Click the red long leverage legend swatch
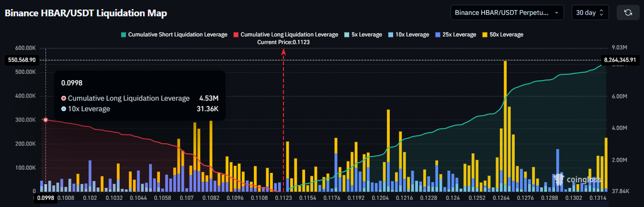The height and width of the screenshot is (207, 644). 236,34
